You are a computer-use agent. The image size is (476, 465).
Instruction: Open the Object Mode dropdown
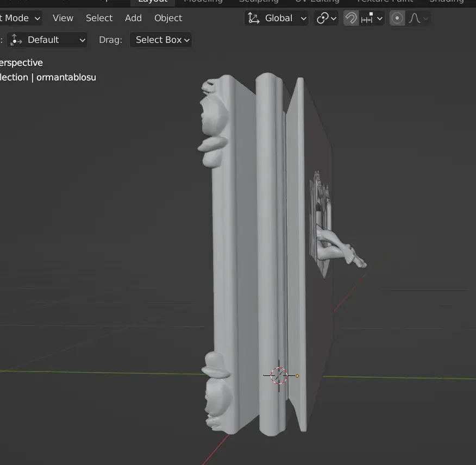20,18
